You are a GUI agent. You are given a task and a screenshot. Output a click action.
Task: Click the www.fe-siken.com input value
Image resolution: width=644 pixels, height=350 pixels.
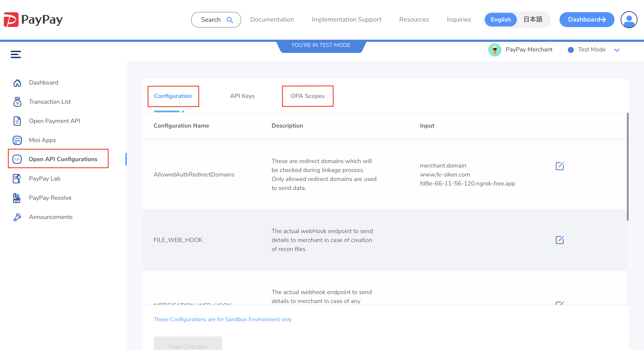[445, 175]
